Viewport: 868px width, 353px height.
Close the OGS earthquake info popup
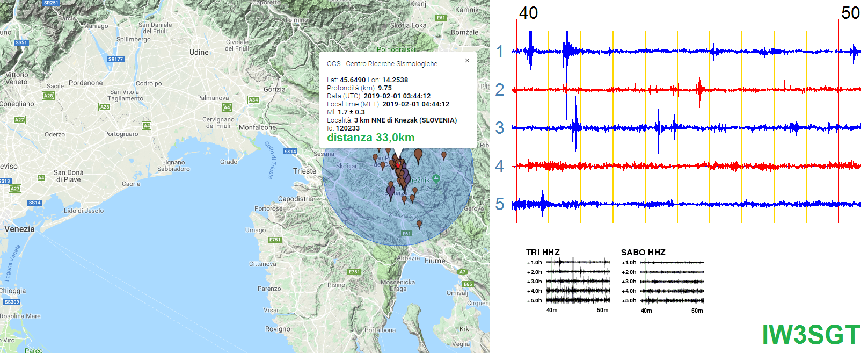coord(467,61)
